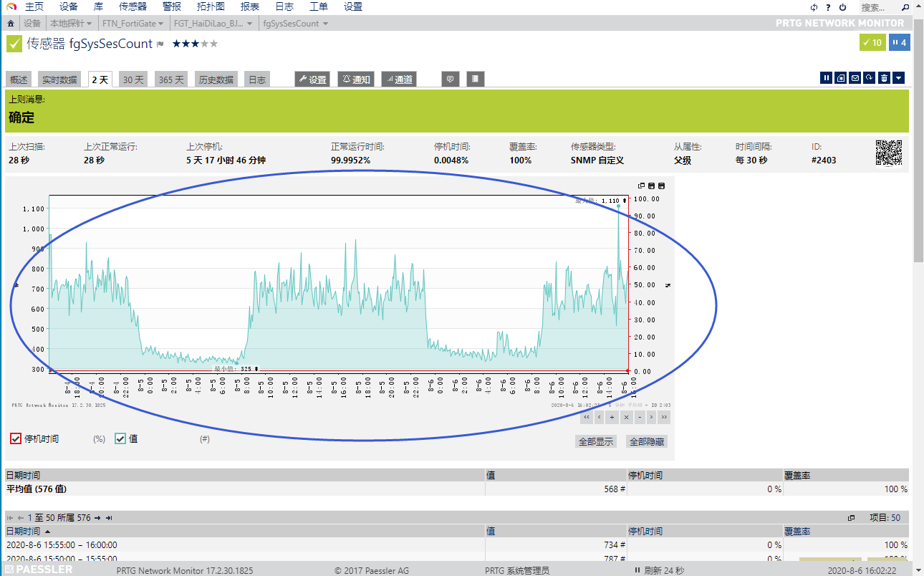
Task: Uncheck the 停机时间 channel checkbox
Action: 16,439
